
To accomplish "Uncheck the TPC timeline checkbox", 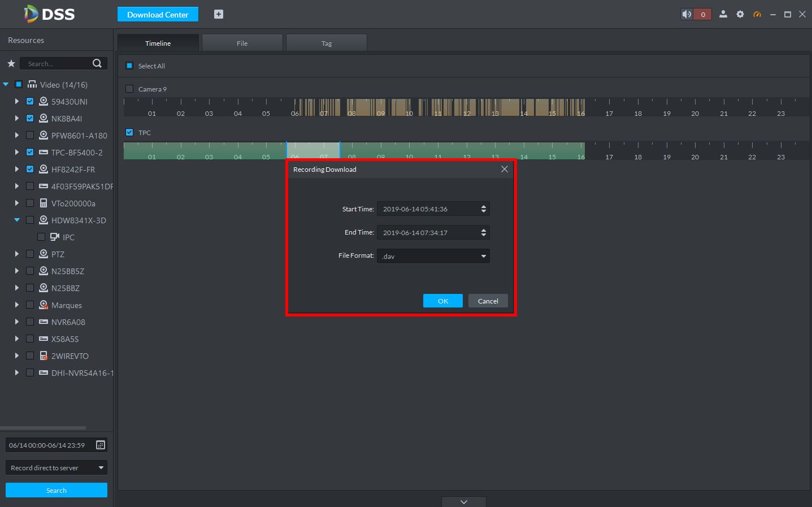I will 129,132.
